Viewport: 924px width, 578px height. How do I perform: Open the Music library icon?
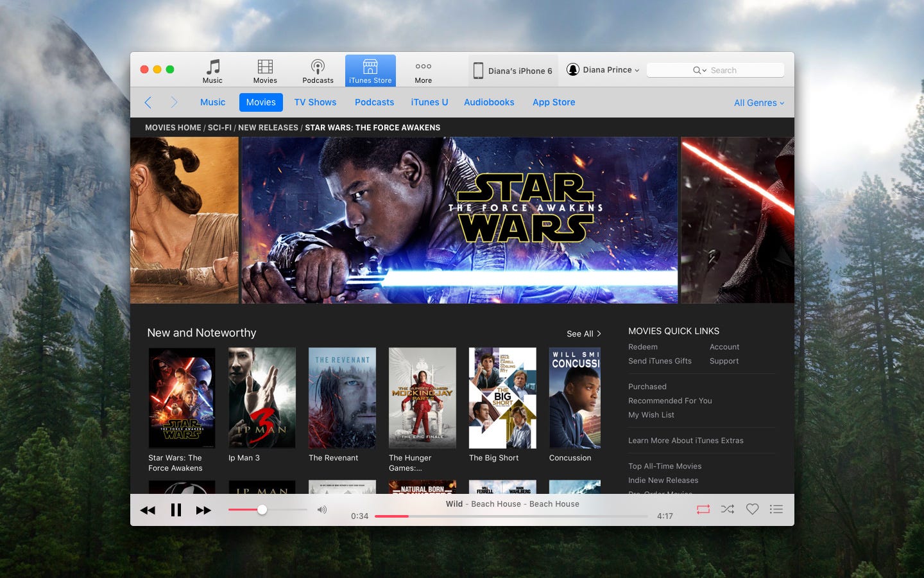[x=212, y=71]
